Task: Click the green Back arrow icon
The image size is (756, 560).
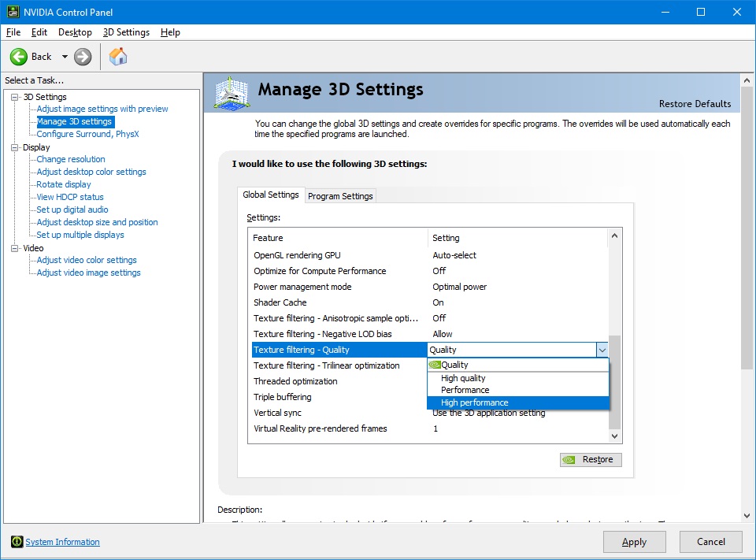Action: (19, 57)
